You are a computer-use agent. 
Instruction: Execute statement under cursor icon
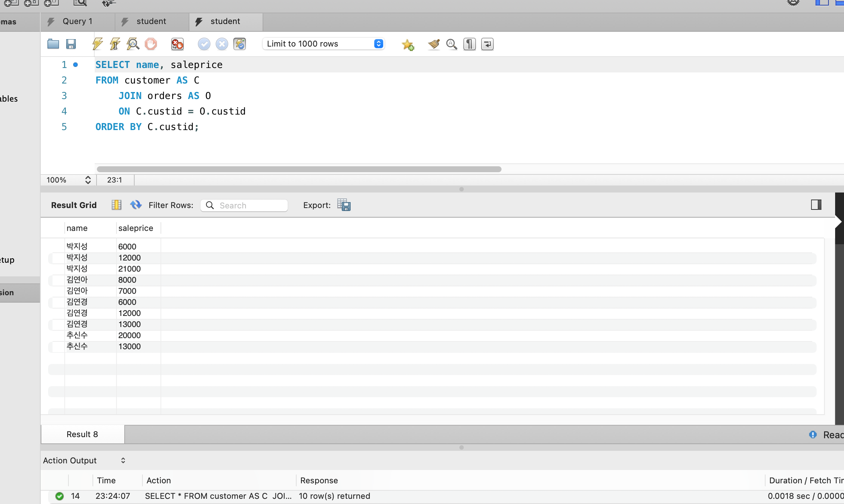(x=115, y=44)
